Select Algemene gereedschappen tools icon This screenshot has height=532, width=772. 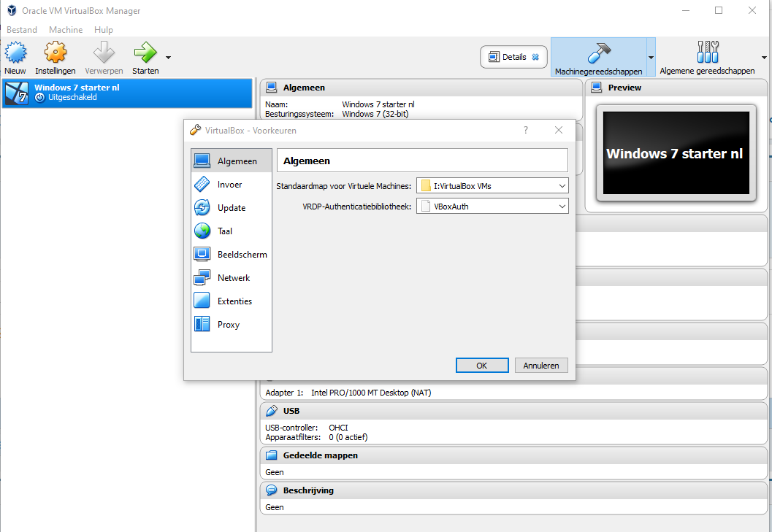(708, 52)
